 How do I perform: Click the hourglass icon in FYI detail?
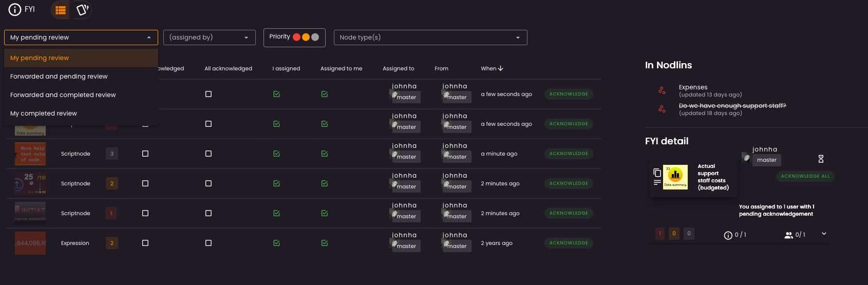821,159
